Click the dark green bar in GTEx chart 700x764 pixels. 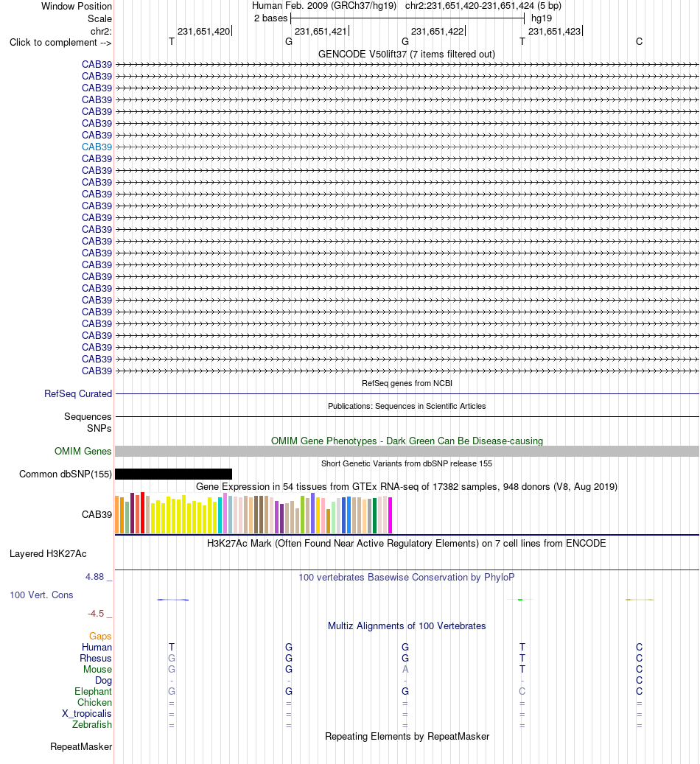tap(374, 516)
